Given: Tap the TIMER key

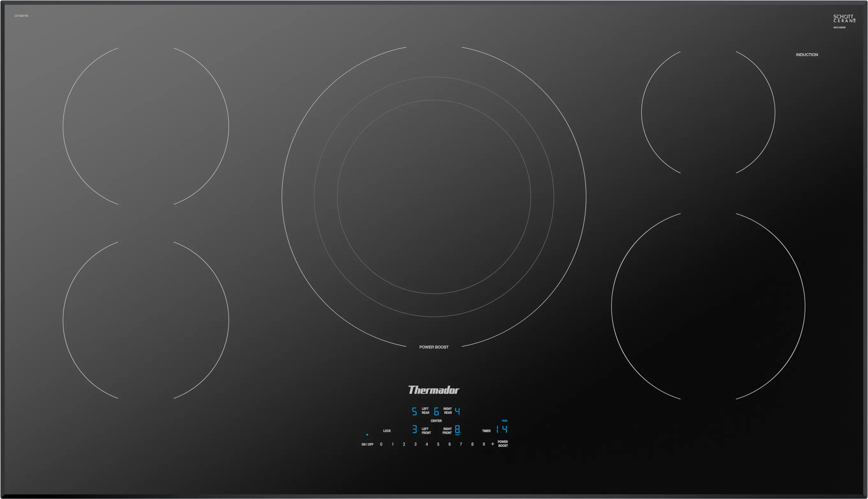Looking at the screenshot, I should (x=486, y=431).
